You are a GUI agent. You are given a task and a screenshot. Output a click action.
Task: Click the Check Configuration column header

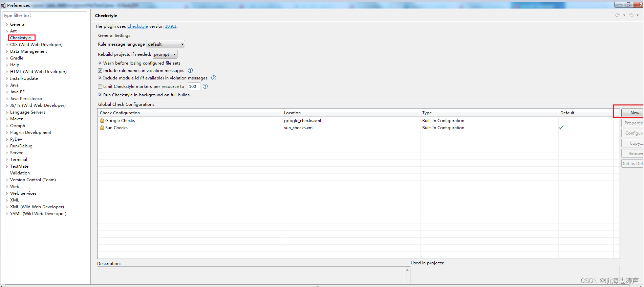tap(190, 113)
